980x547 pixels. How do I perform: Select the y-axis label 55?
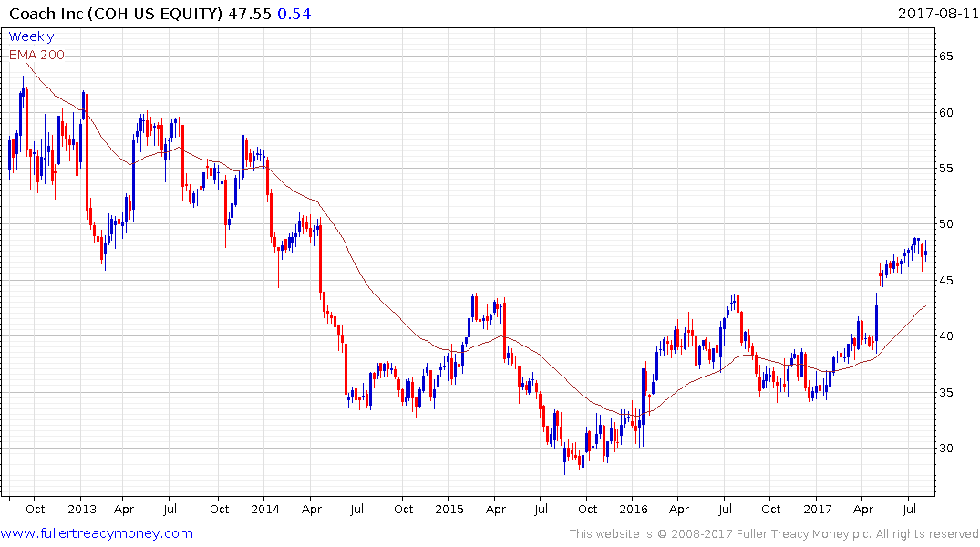[x=945, y=168]
